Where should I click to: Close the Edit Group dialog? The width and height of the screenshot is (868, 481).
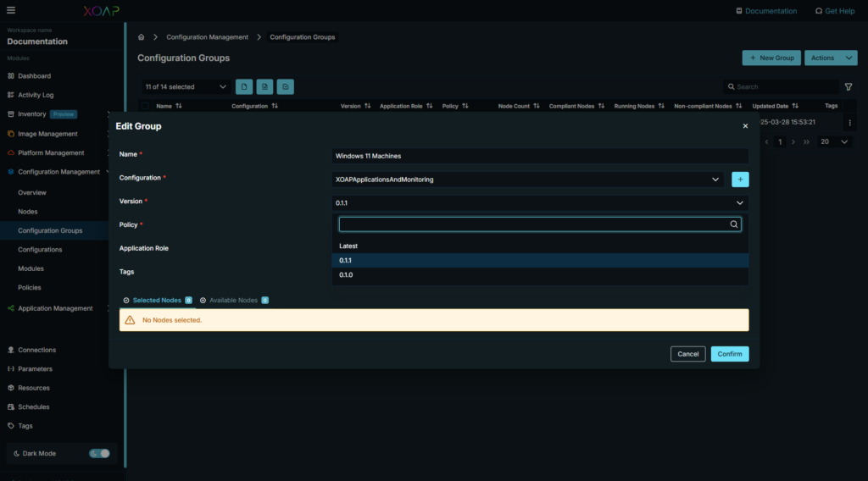point(745,126)
